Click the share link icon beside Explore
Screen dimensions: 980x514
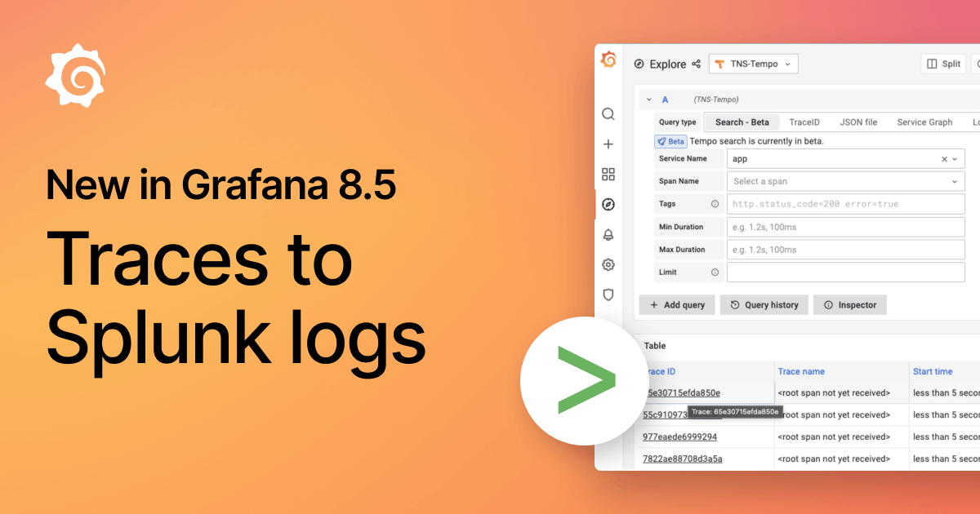[x=696, y=64]
